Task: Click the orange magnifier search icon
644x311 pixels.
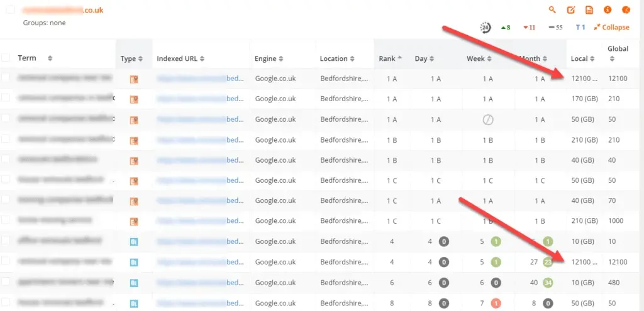Action: click(552, 9)
